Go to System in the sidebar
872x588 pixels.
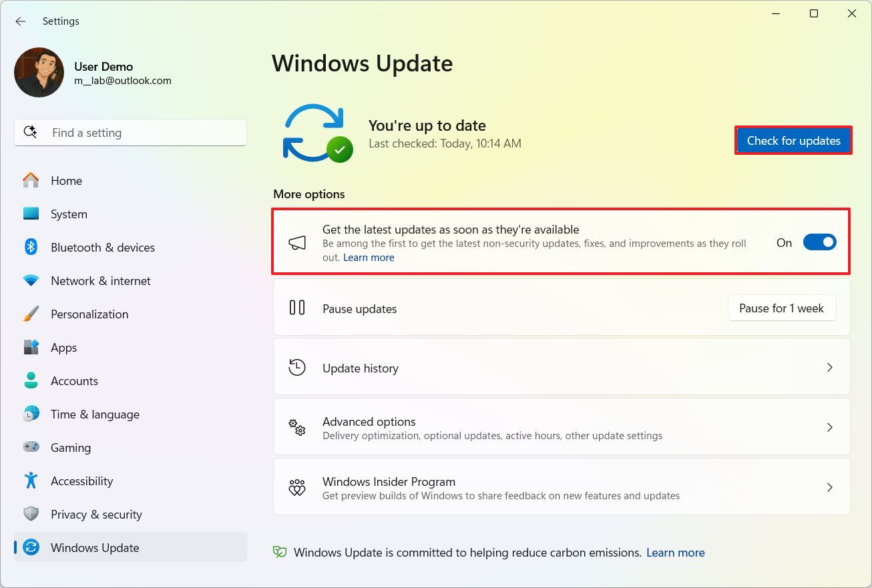click(x=69, y=214)
